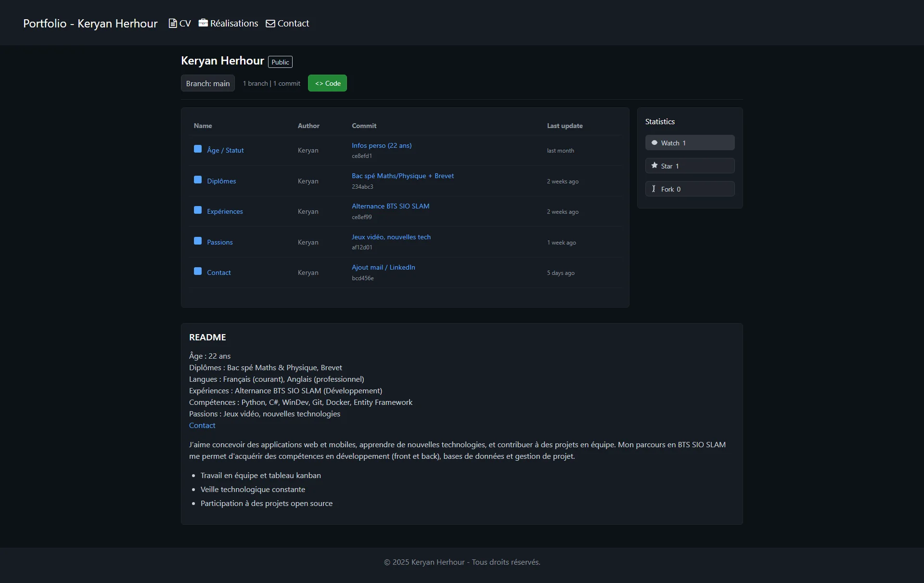Open commit Ajout mail / LinkedIn
The width and height of the screenshot is (924, 583).
coord(383,267)
